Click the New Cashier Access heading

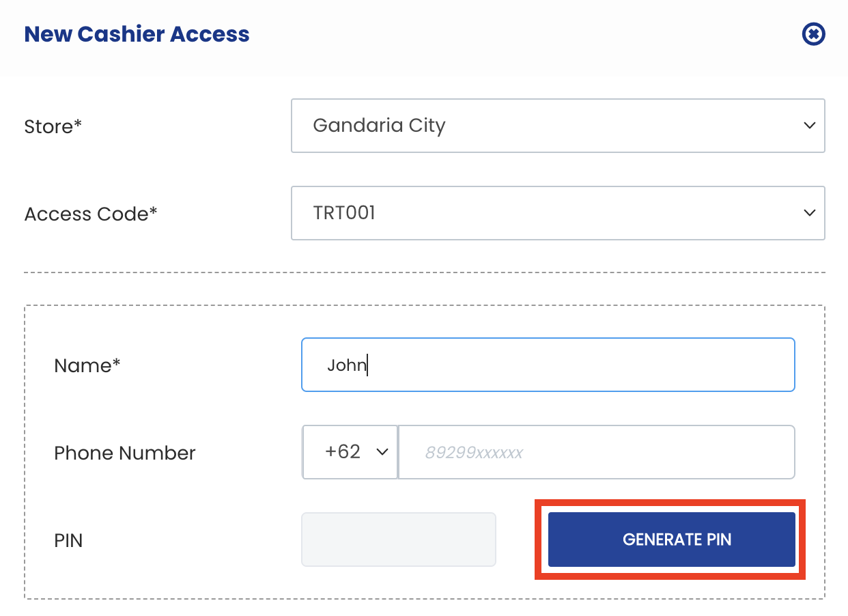(137, 34)
